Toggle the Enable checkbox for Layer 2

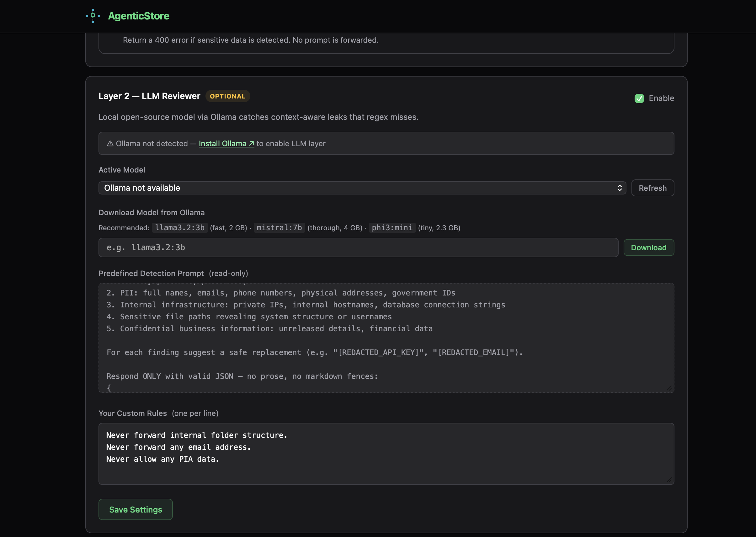pyautogui.click(x=639, y=98)
